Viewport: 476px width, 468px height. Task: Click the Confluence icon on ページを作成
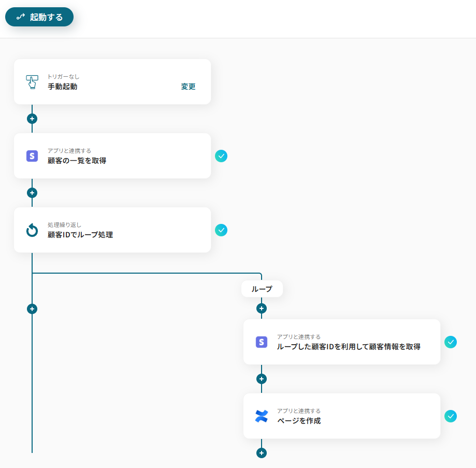click(262, 416)
